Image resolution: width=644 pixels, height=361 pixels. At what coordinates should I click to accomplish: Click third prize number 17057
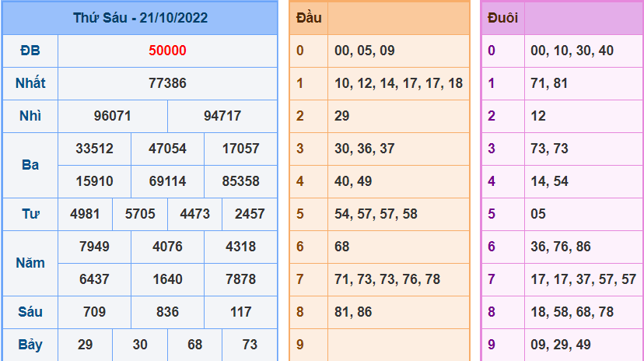(240, 149)
